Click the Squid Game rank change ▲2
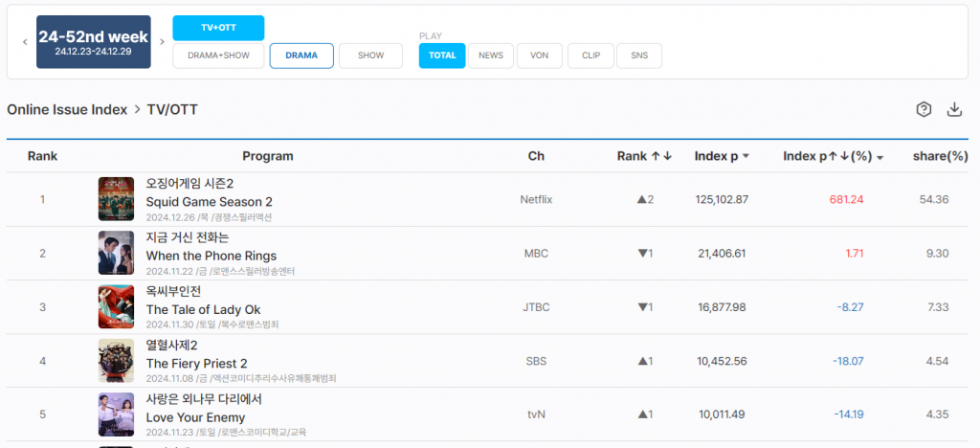This screenshot has width=980, height=448. (645, 200)
